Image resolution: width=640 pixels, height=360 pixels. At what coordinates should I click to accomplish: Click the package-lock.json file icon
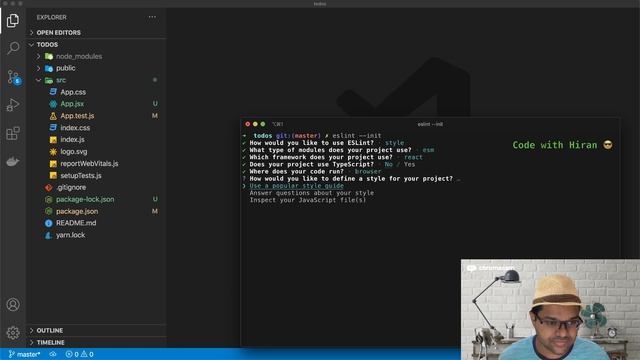(49, 199)
